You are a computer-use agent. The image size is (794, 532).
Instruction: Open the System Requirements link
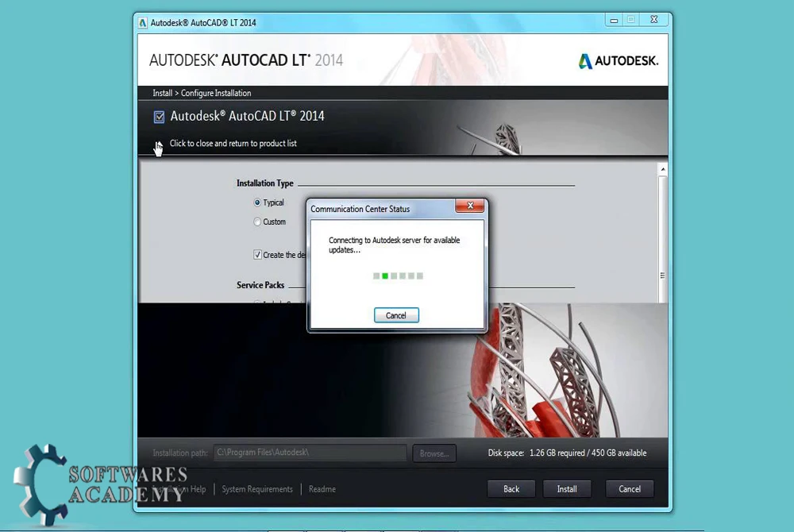click(x=257, y=489)
